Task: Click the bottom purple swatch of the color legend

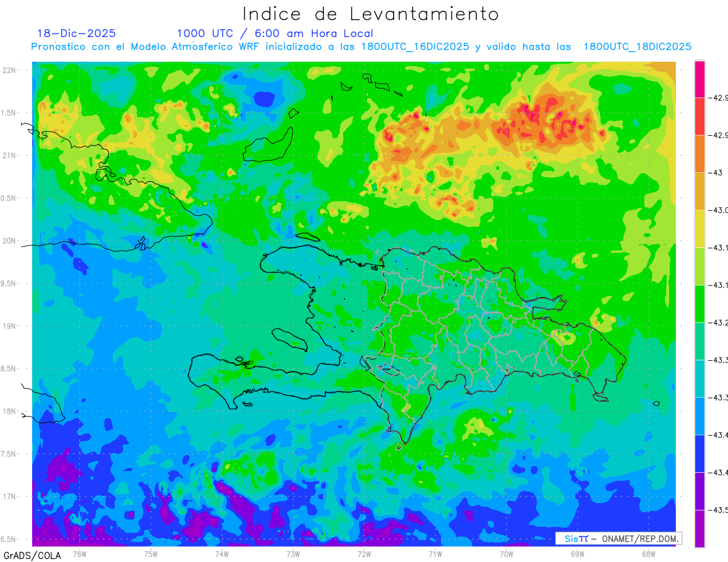Action: (699, 529)
